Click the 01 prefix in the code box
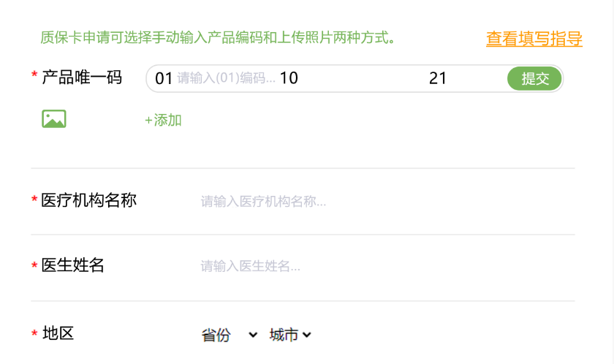The width and height of the screenshot is (614, 364). (x=164, y=79)
